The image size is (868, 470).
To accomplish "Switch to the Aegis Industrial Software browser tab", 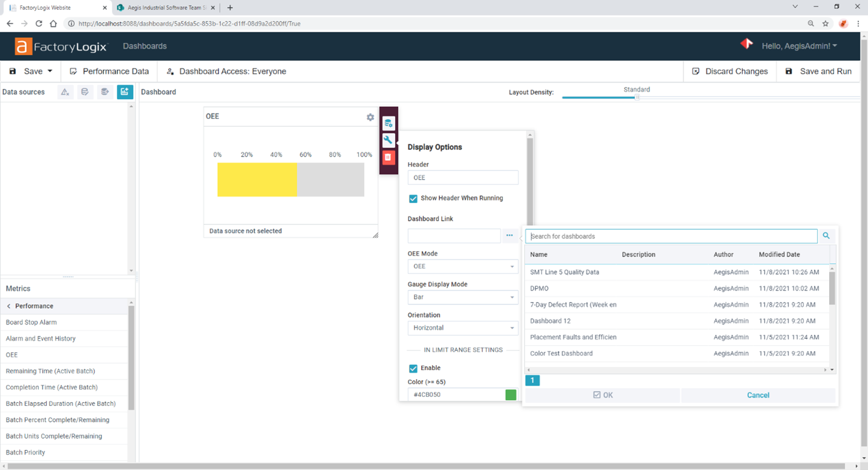I will click(165, 7).
